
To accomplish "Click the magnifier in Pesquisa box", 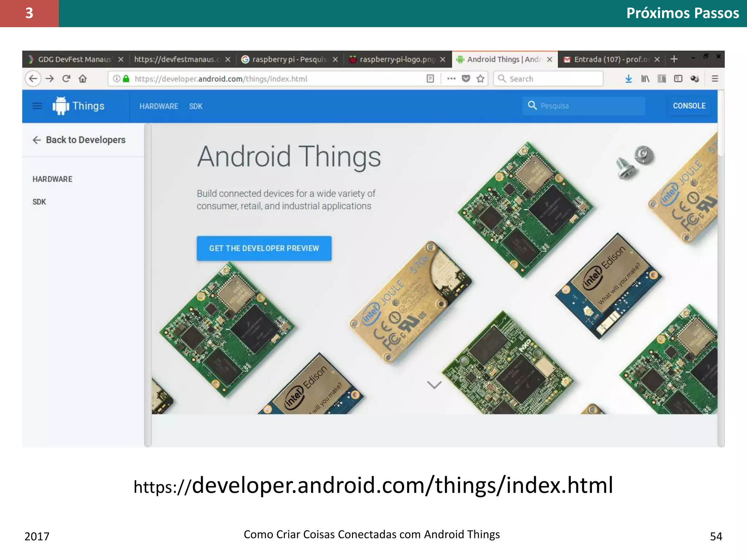I will coord(532,105).
